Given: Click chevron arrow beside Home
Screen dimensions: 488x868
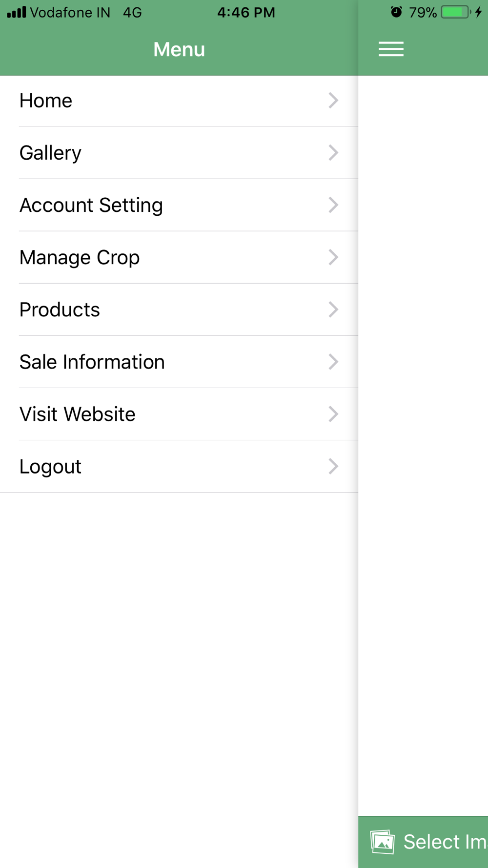Looking at the screenshot, I should [x=333, y=101].
